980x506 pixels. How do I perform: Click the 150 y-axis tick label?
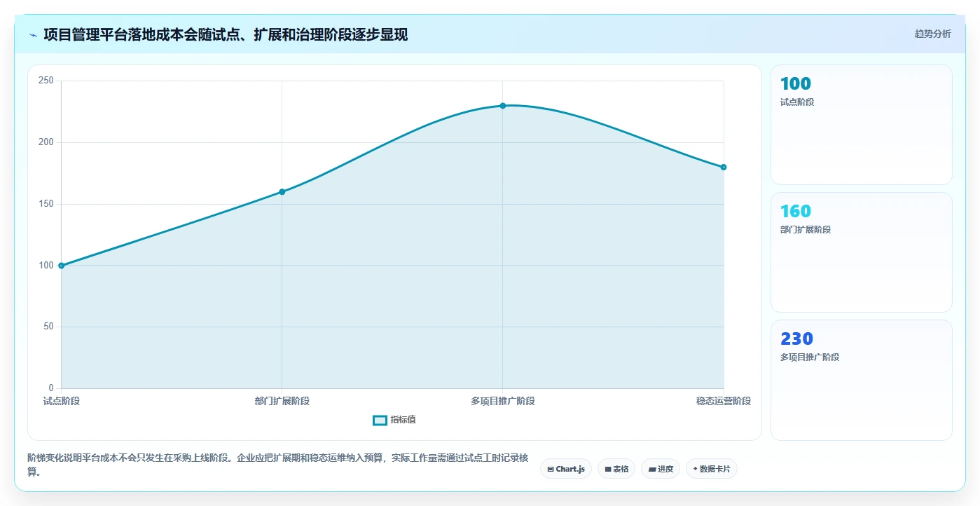coord(46,204)
